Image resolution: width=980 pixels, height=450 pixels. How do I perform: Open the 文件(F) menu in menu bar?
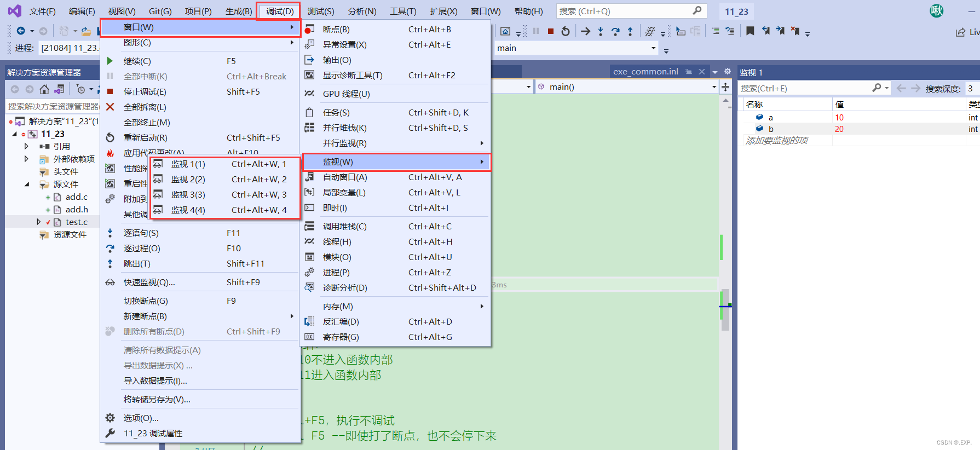pyautogui.click(x=43, y=11)
